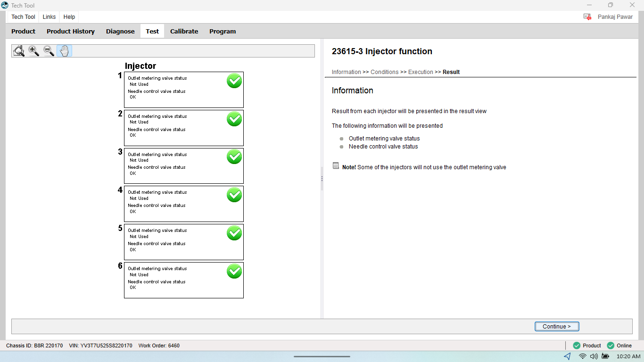The height and width of the screenshot is (362, 644).
Task: Click the notification icon beside Pankaj Pawar
Action: point(587,17)
